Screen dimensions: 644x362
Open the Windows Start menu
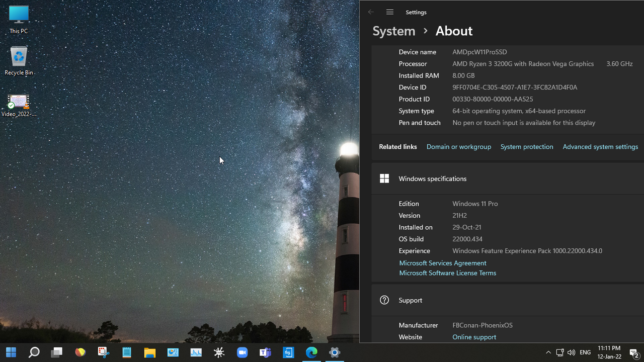[x=11, y=352]
